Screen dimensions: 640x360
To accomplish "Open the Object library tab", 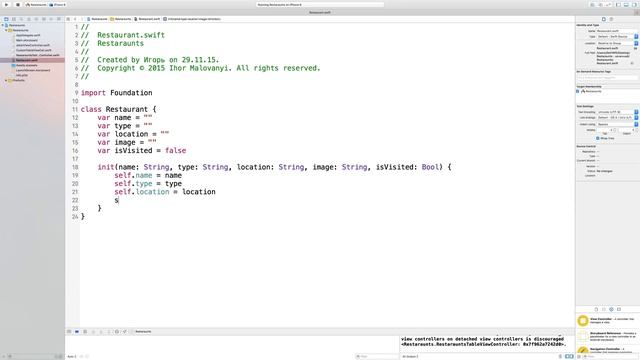I will (x=611, y=309).
